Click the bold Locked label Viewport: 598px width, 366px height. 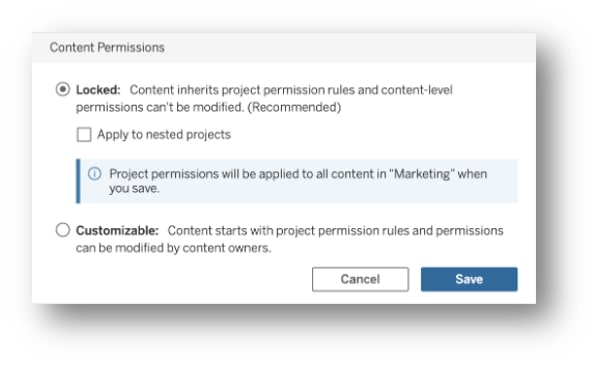tap(98, 90)
